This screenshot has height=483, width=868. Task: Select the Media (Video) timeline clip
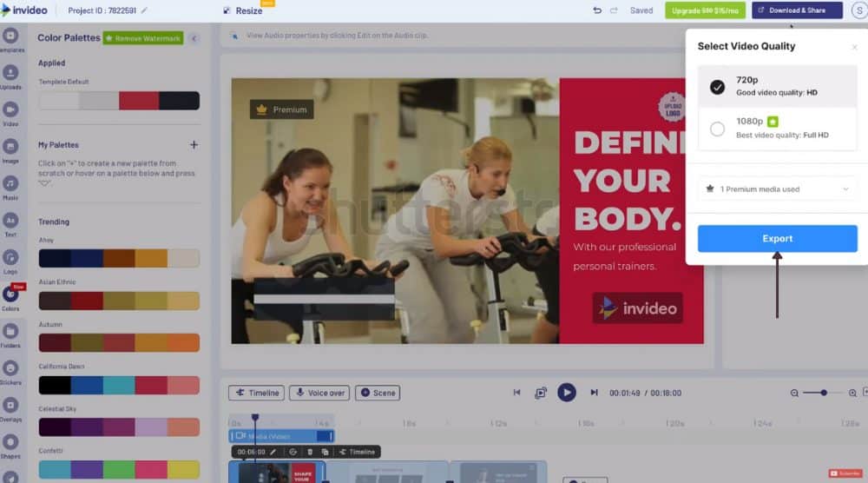point(282,436)
